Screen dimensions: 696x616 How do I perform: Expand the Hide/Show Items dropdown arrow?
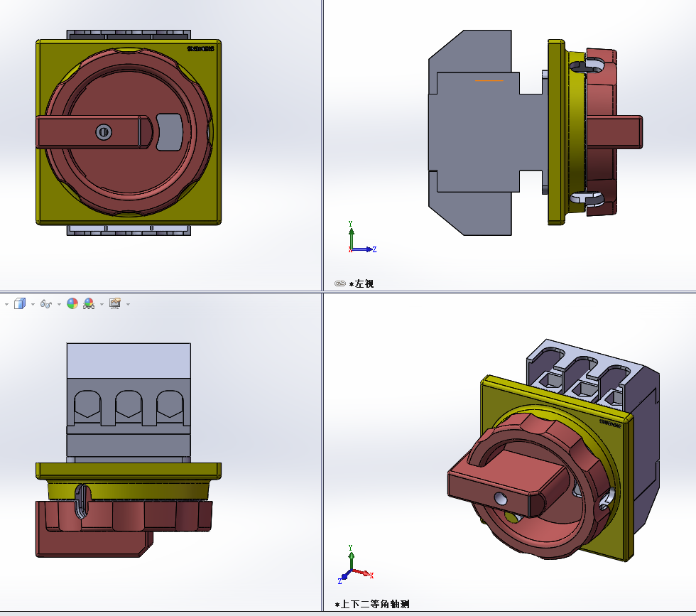point(59,304)
